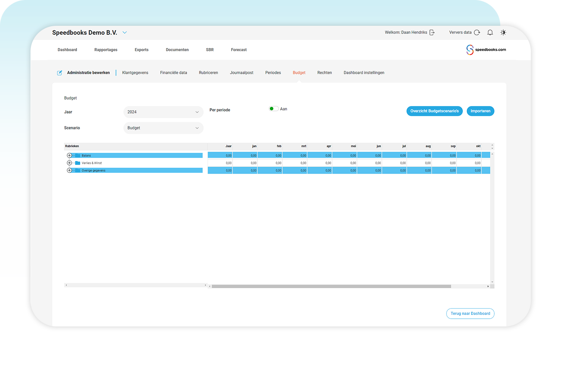The height and width of the screenshot is (384, 588).
Task: Expand the Overige gegevens row
Action: click(x=70, y=171)
